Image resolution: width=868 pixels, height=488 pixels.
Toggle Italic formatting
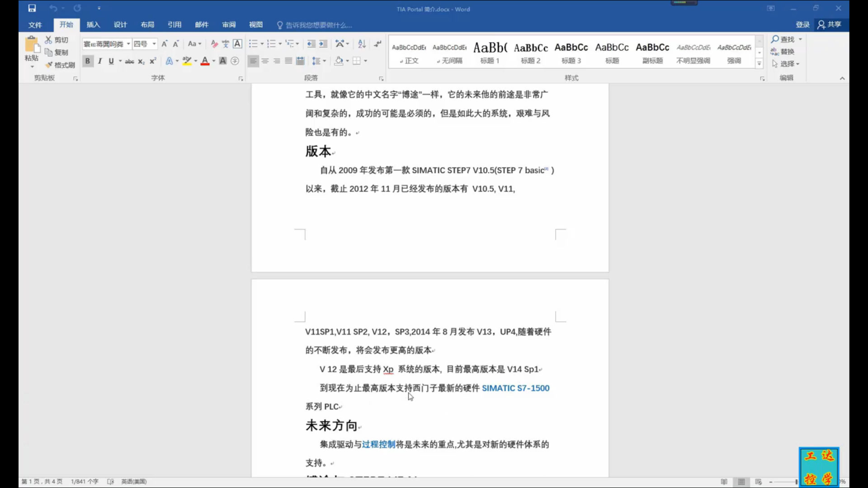pyautogui.click(x=99, y=61)
